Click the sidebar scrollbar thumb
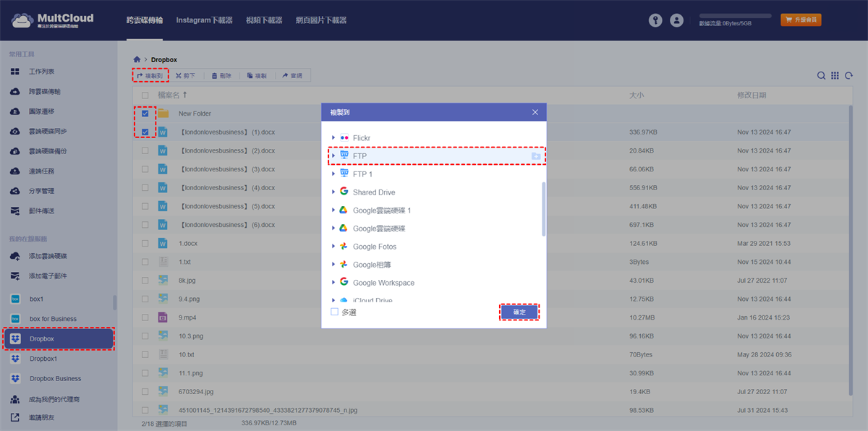This screenshot has height=431, width=868. [114, 302]
